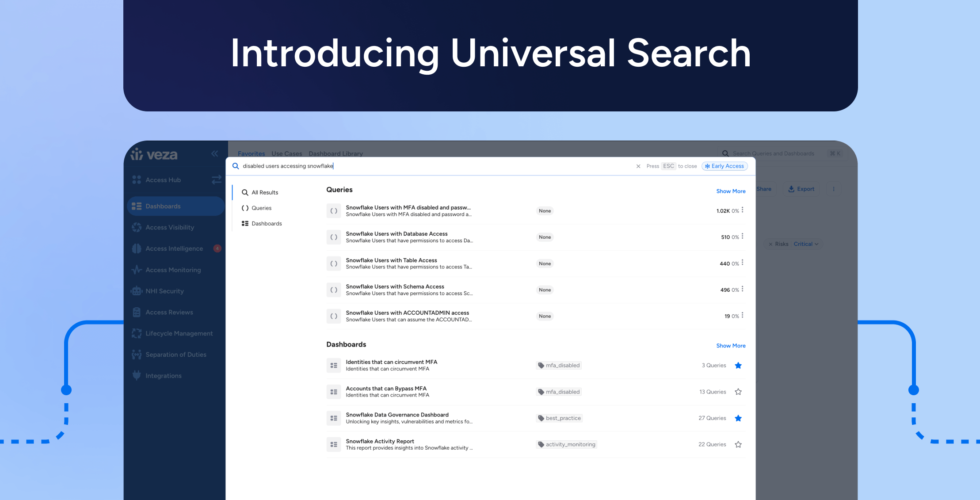980x500 pixels.
Task: Click the best_practice tag
Action: (x=559, y=418)
